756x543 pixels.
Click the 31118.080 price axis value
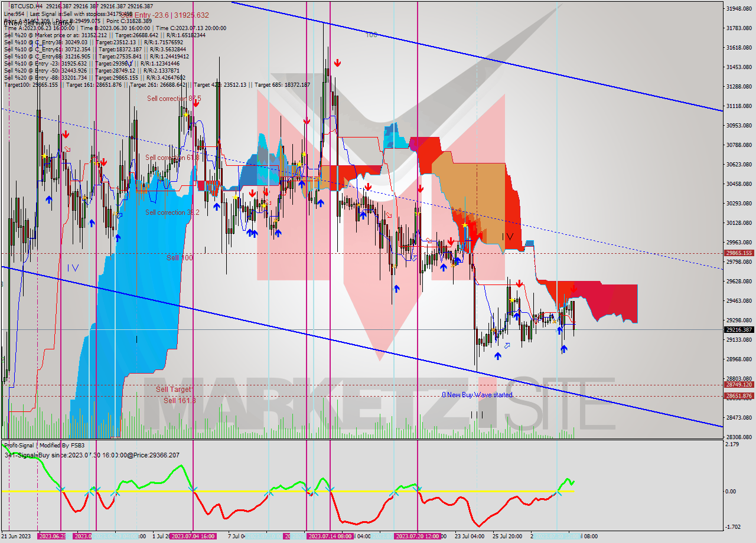[739, 106]
